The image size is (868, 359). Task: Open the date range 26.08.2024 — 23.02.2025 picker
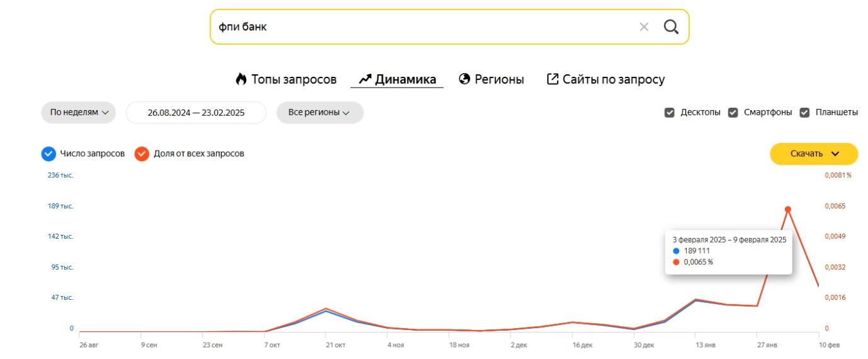pyautogui.click(x=196, y=113)
